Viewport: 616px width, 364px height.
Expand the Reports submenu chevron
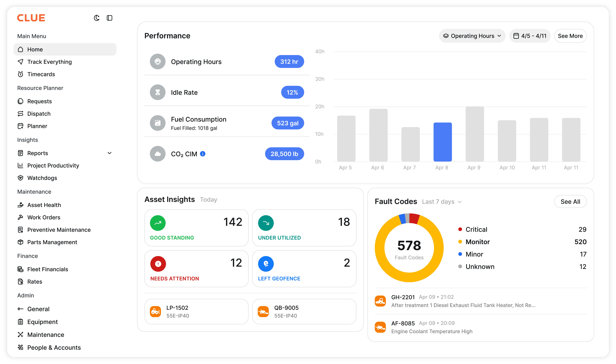[109, 153]
